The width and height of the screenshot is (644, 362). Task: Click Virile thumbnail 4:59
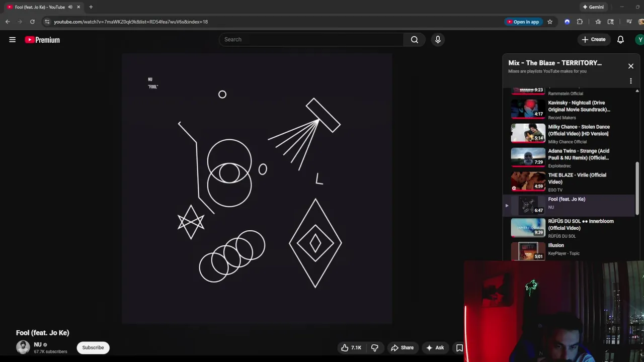tap(528, 181)
